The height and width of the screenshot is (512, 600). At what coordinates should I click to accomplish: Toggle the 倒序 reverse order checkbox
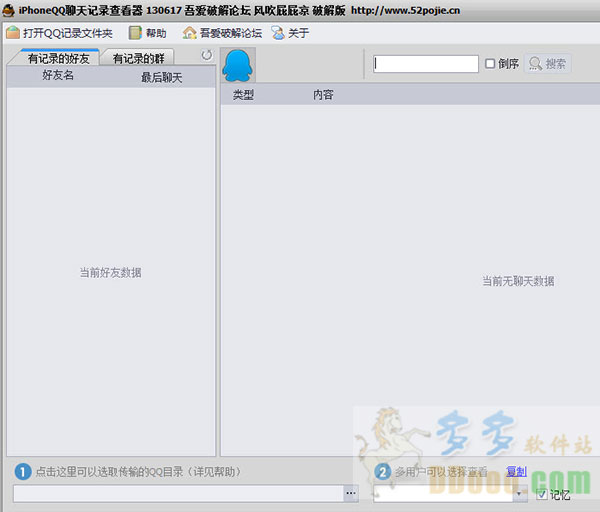(490, 64)
